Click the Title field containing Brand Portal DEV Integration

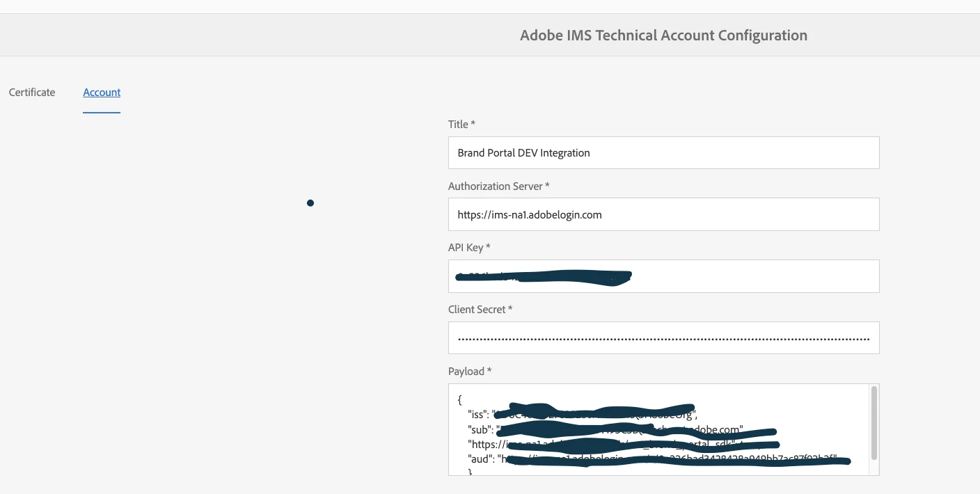tap(663, 153)
